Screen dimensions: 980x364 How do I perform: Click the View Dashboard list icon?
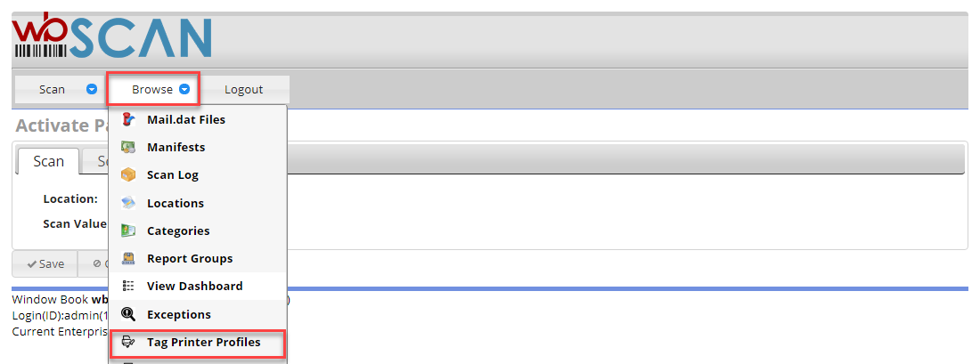pos(128,286)
